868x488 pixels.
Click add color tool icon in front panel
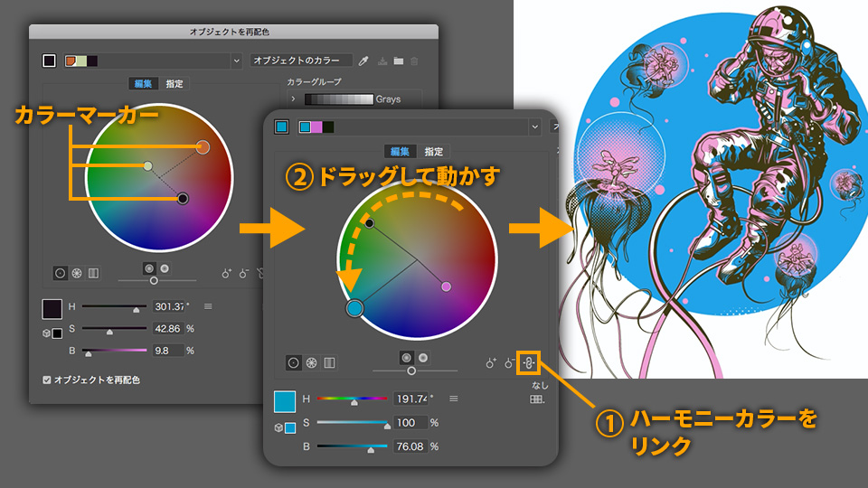(491, 363)
